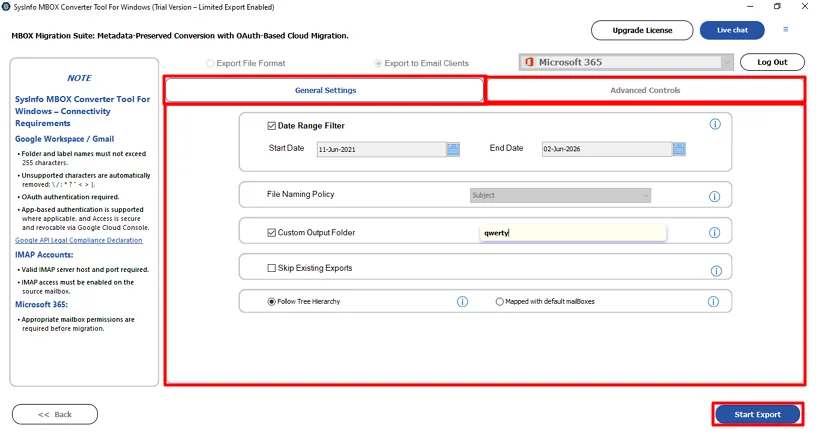This screenshot has width=820, height=437.
Task: Click the File Naming Policy label
Action: pos(300,194)
